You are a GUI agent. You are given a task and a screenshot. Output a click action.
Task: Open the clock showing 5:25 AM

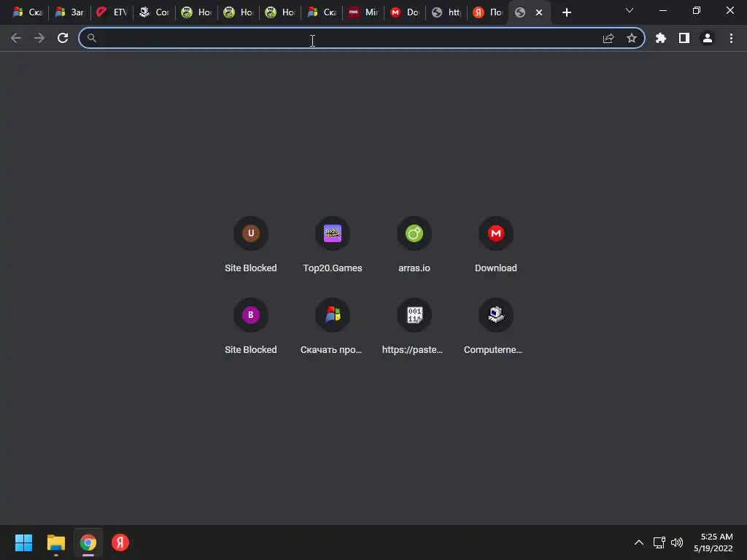click(x=713, y=542)
